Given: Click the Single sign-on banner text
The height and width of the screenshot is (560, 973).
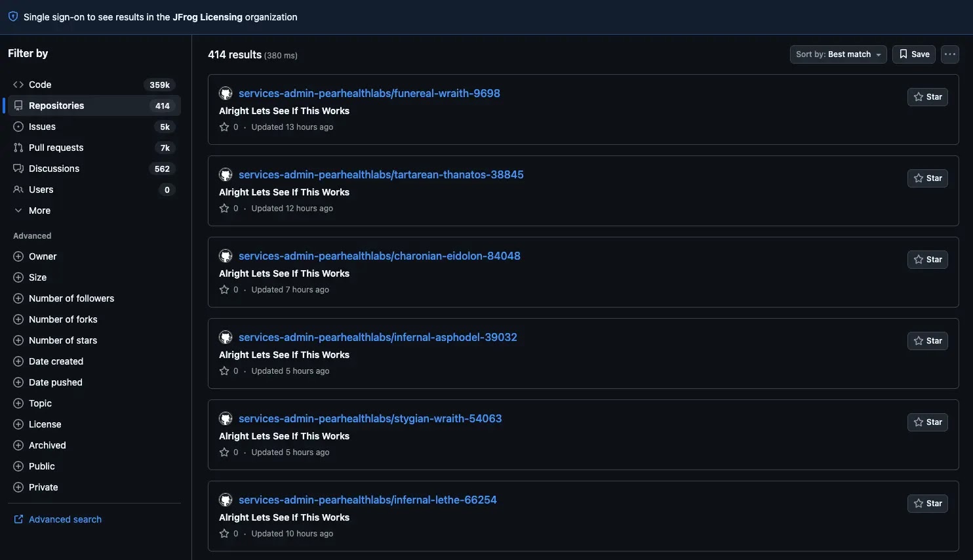Looking at the screenshot, I should point(161,17).
